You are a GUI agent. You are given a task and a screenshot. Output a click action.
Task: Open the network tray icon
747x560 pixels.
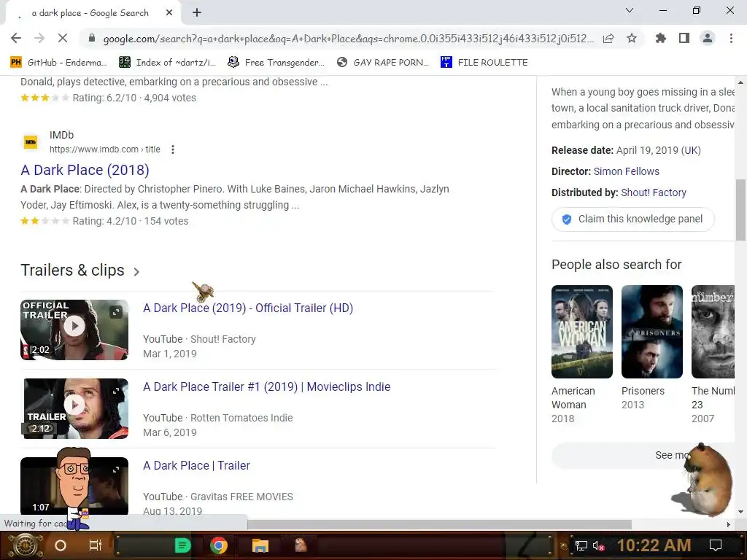coord(581,545)
